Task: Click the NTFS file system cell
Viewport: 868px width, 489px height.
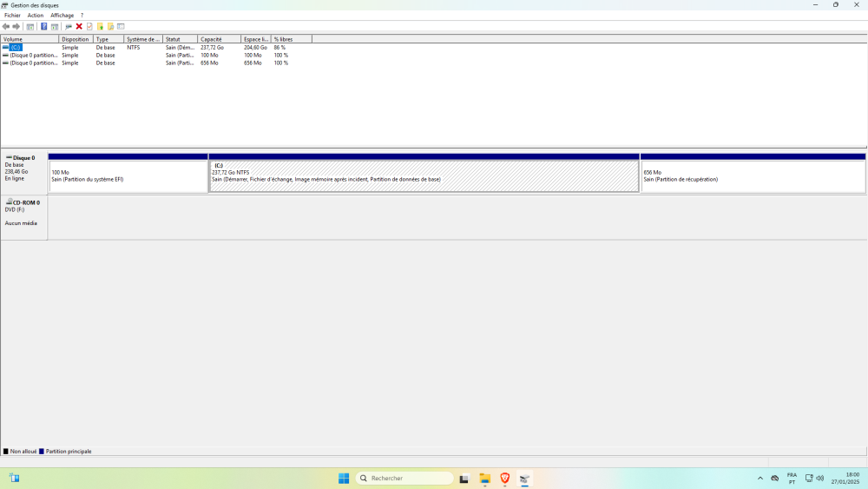Action: point(134,48)
